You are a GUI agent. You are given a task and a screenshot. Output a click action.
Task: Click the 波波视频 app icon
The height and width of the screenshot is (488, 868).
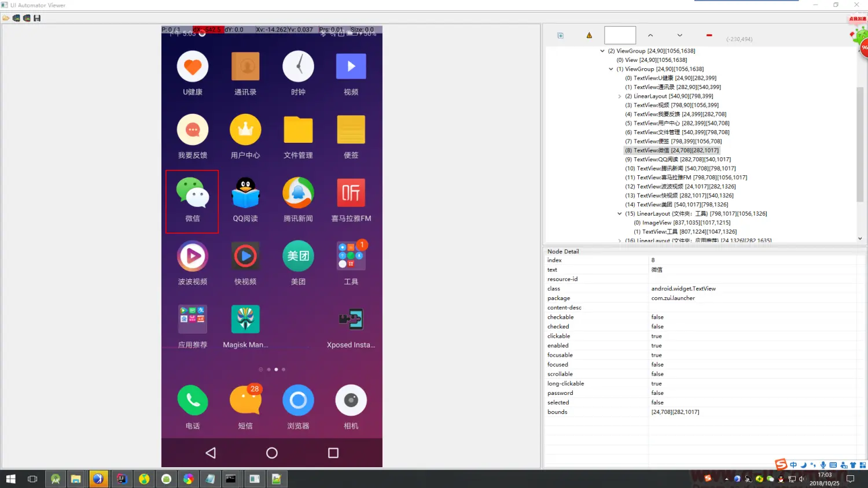[193, 256]
